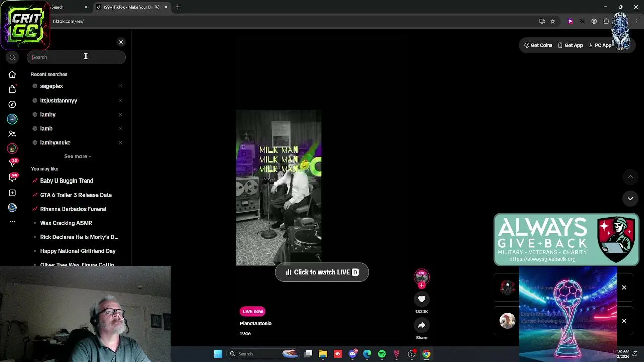Share the video with arrow icon
The image size is (644, 362).
click(422, 325)
